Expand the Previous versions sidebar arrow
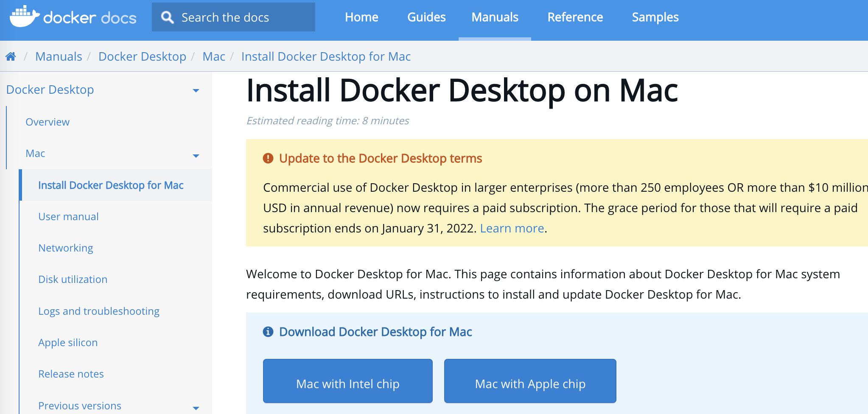The height and width of the screenshot is (414, 868). coord(196,408)
